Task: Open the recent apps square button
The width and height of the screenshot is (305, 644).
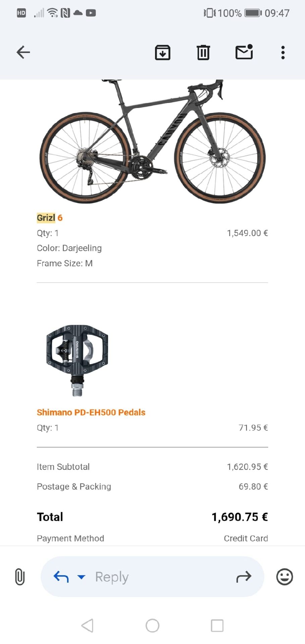Action: tap(217, 626)
